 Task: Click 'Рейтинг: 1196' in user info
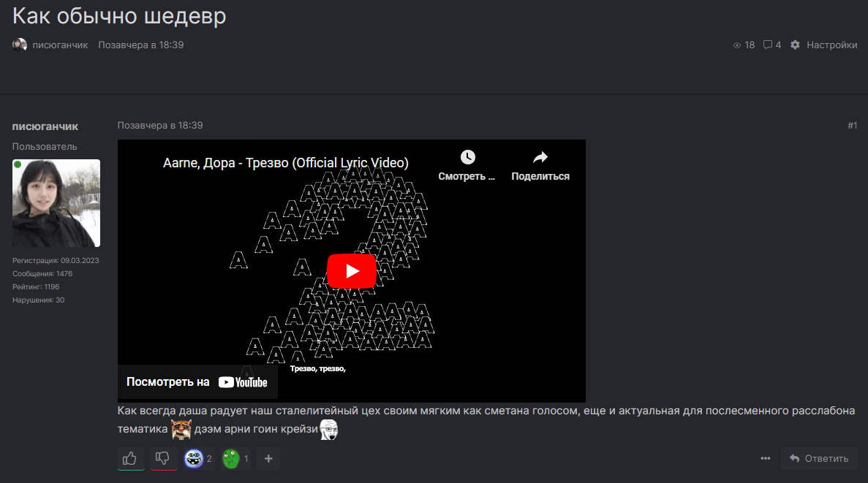pyautogui.click(x=35, y=286)
